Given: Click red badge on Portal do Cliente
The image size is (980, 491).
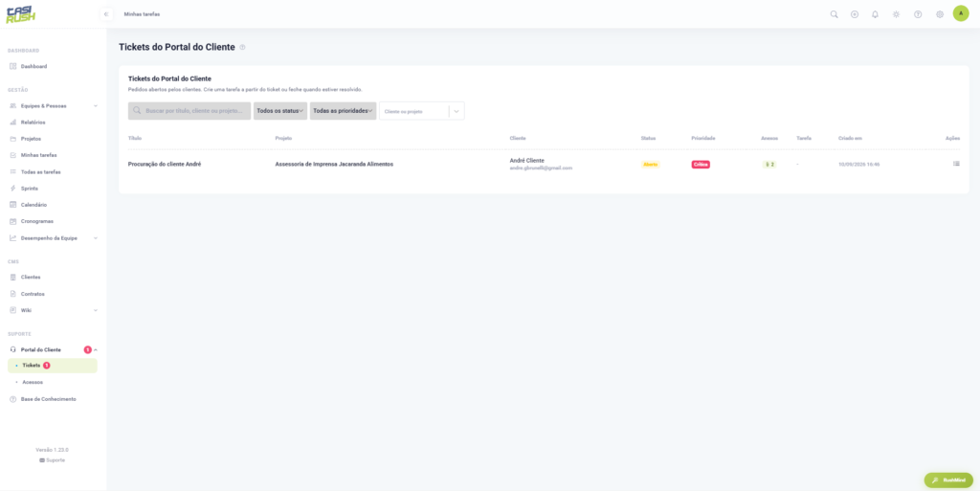Looking at the screenshot, I should [x=87, y=349].
